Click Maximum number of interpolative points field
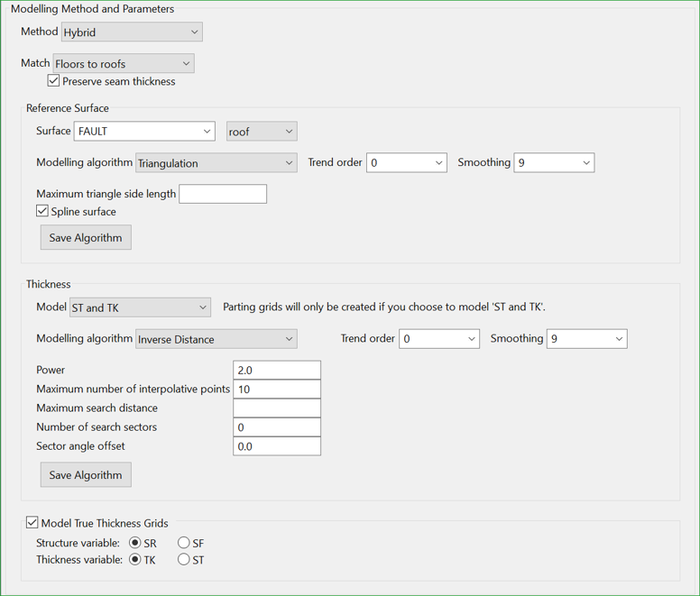The image size is (700, 596). pos(277,390)
